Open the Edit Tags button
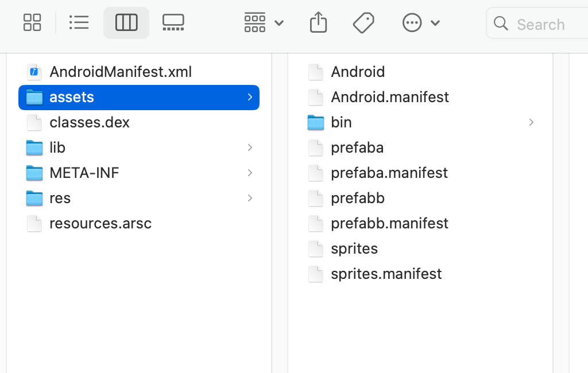Image resolution: width=588 pixels, height=373 pixels. (x=363, y=23)
